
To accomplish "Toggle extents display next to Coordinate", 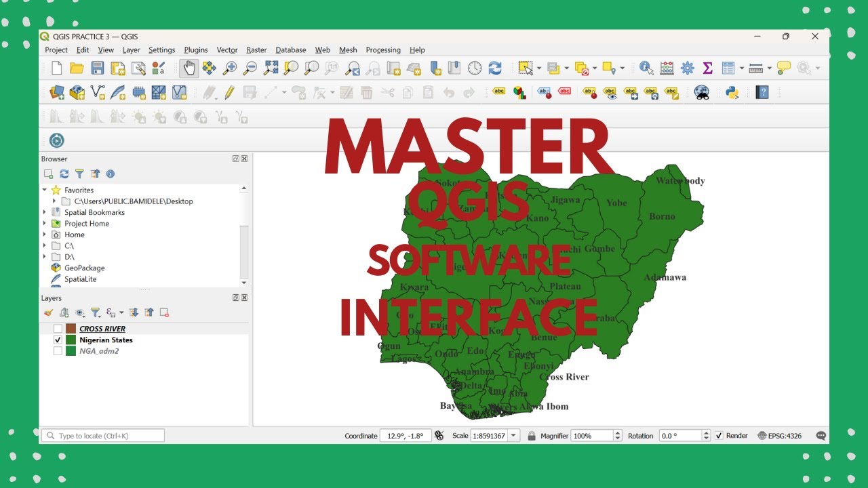I will click(x=439, y=436).
